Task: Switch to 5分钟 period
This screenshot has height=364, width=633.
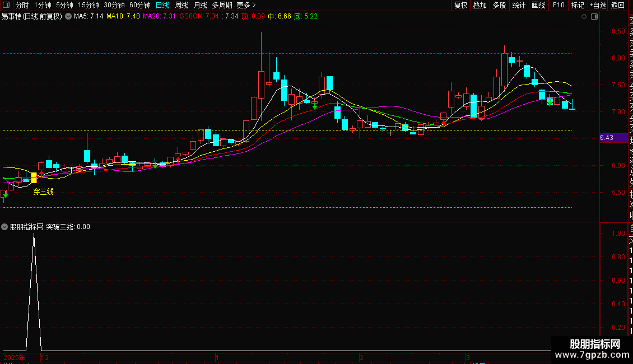Action: pyautogui.click(x=64, y=5)
